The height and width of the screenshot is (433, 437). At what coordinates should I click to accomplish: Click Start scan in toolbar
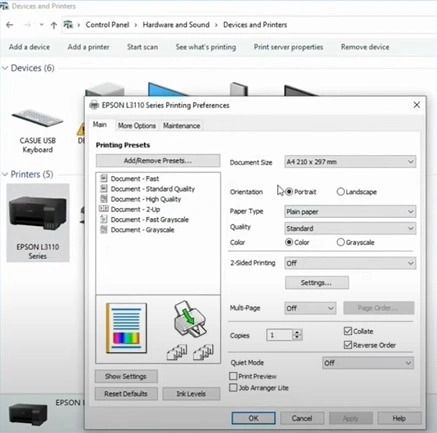tap(142, 47)
